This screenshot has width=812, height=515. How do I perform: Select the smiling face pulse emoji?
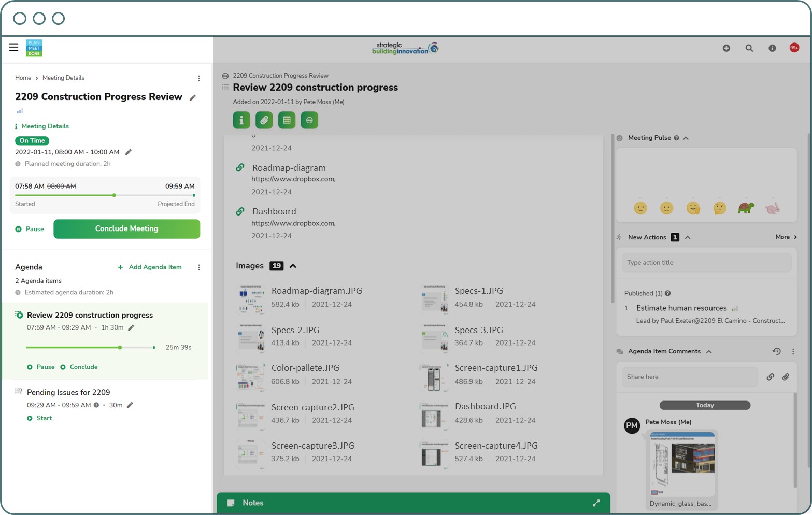[640, 208]
